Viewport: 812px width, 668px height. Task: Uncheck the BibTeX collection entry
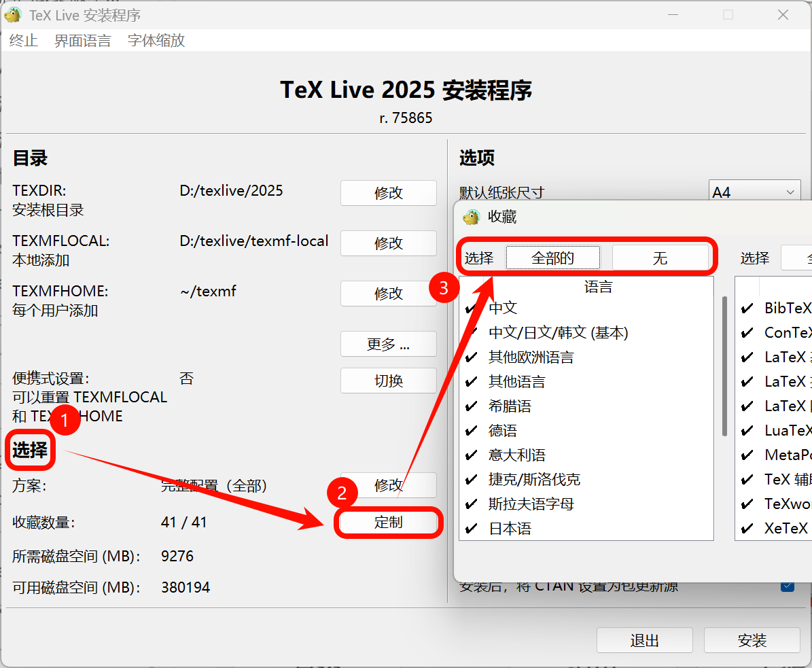pos(747,309)
